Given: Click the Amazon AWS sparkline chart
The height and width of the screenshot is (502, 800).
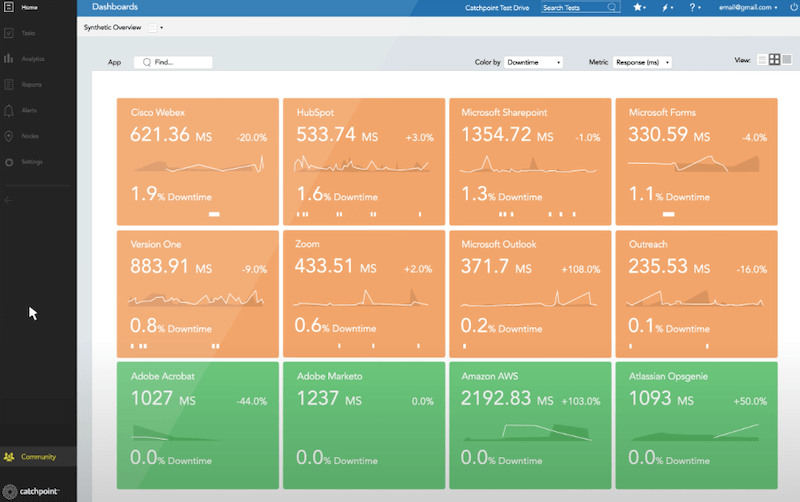Looking at the screenshot, I should pyautogui.click(x=528, y=432).
